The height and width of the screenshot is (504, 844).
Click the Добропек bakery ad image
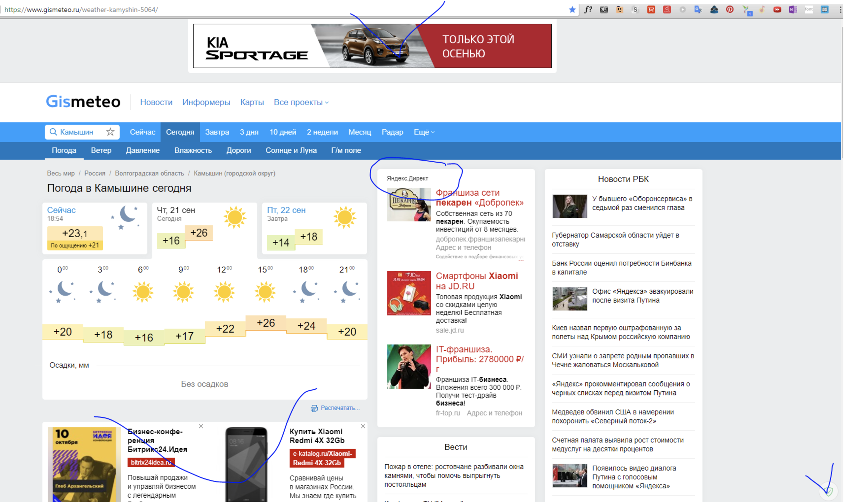pos(409,205)
